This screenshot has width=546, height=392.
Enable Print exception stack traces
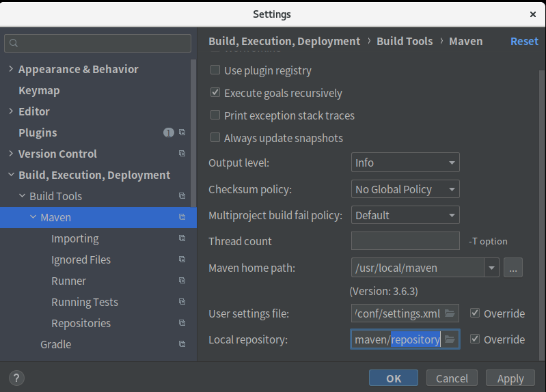point(215,115)
